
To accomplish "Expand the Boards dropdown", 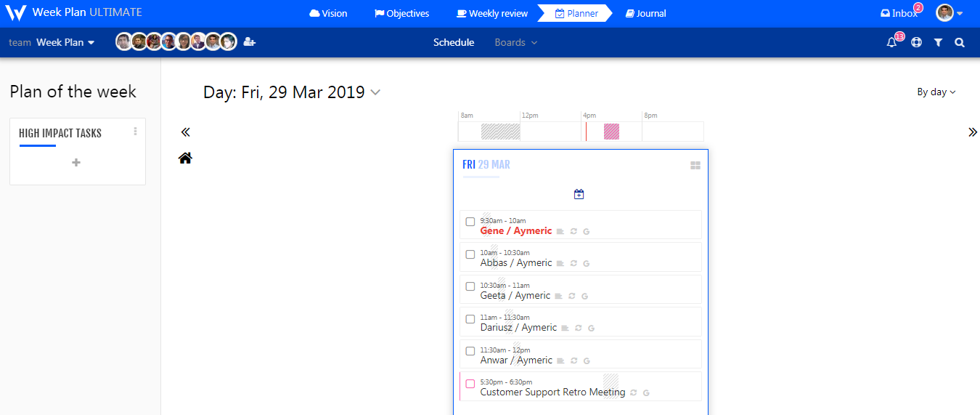I will tap(516, 42).
